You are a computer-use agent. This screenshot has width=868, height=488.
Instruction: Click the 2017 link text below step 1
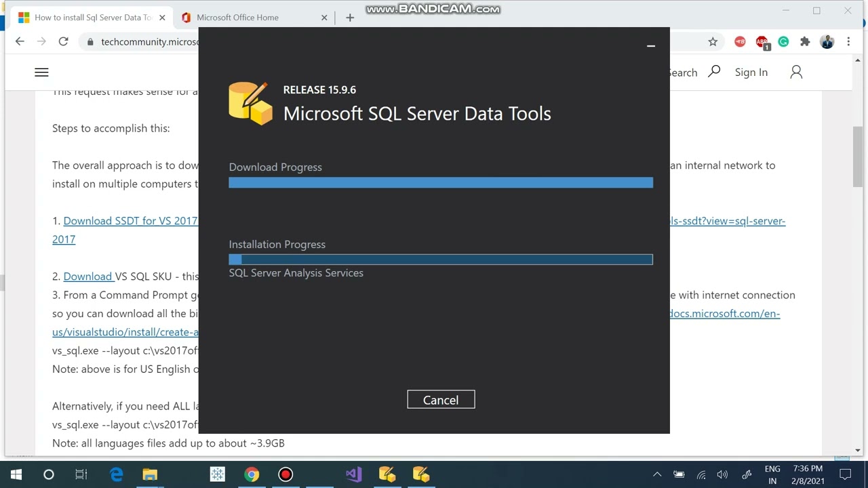(x=64, y=239)
